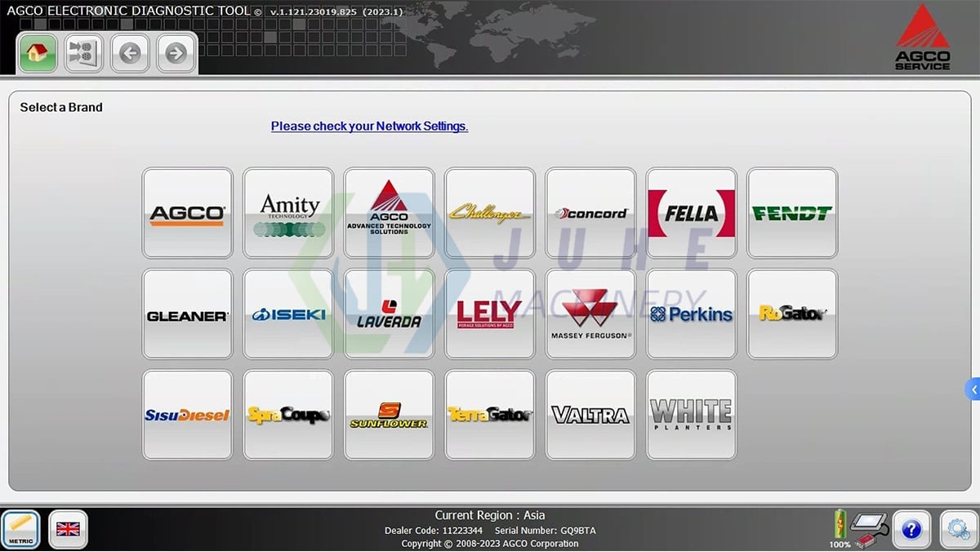Open the Network Settings link
The width and height of the screenshot is (980, 552).
point(368,126)
